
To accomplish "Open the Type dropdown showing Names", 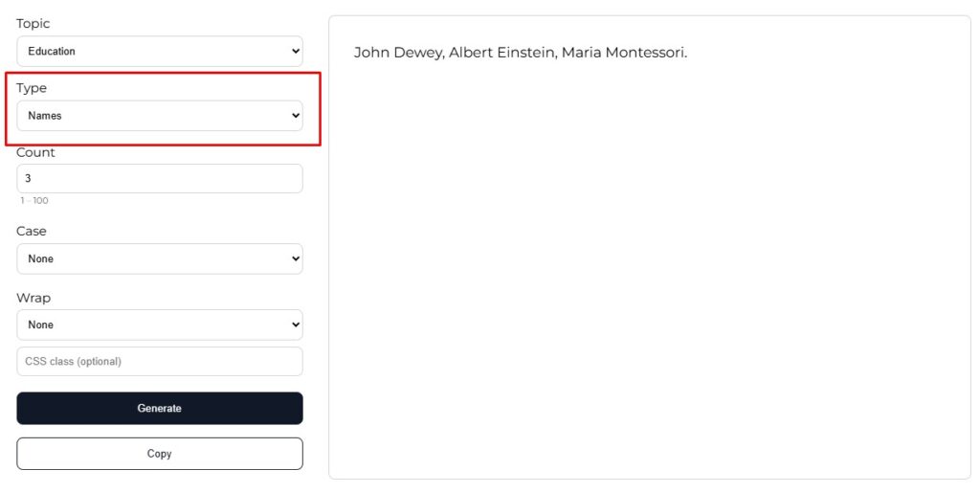I will pyautogui.click(x=159, y=116).
